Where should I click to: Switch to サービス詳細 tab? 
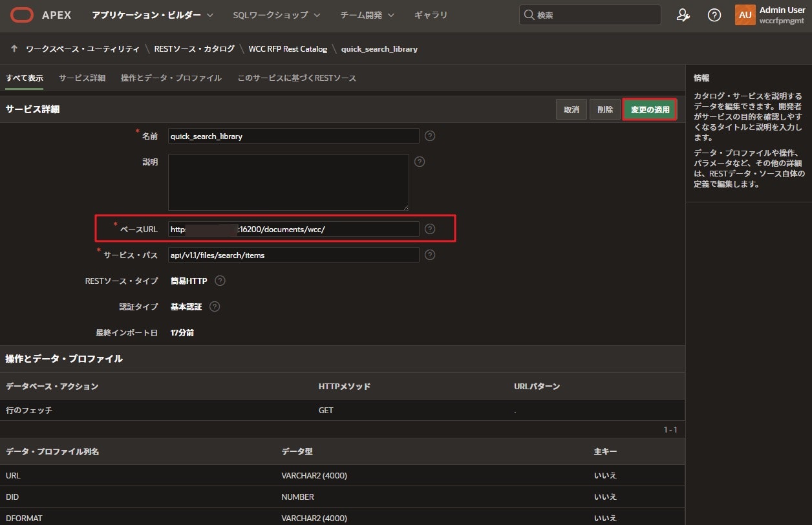pyautogui.click(x=82, y=78)
